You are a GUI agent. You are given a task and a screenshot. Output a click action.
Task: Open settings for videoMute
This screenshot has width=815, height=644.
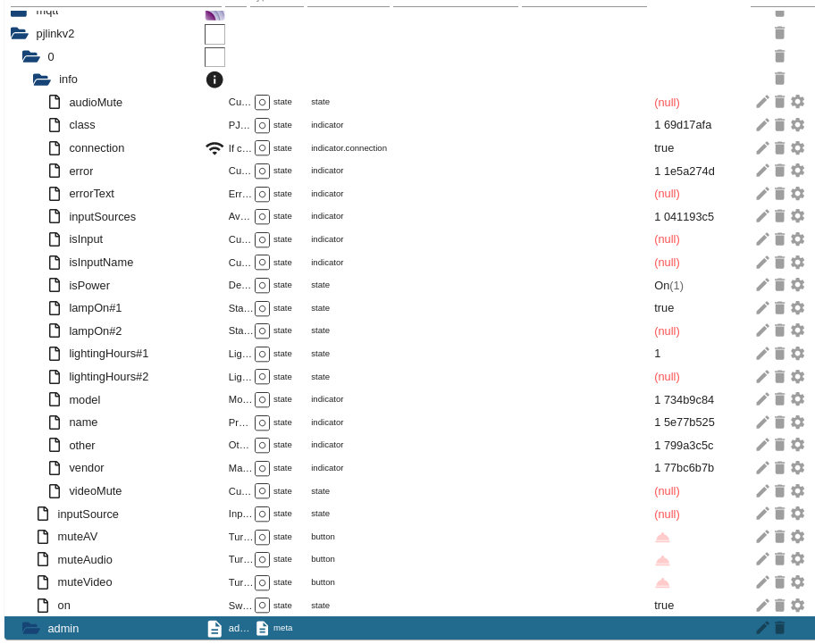coord(797,490)
